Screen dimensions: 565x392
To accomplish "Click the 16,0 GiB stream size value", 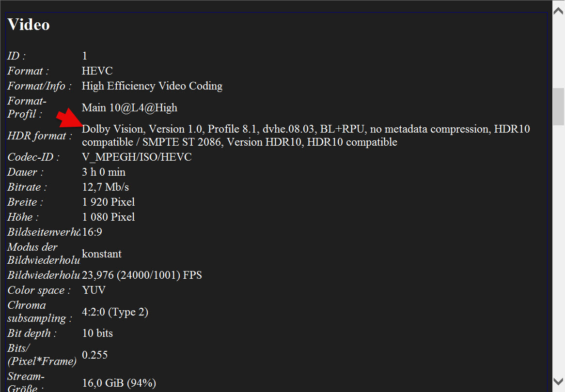I will (119, 383).
